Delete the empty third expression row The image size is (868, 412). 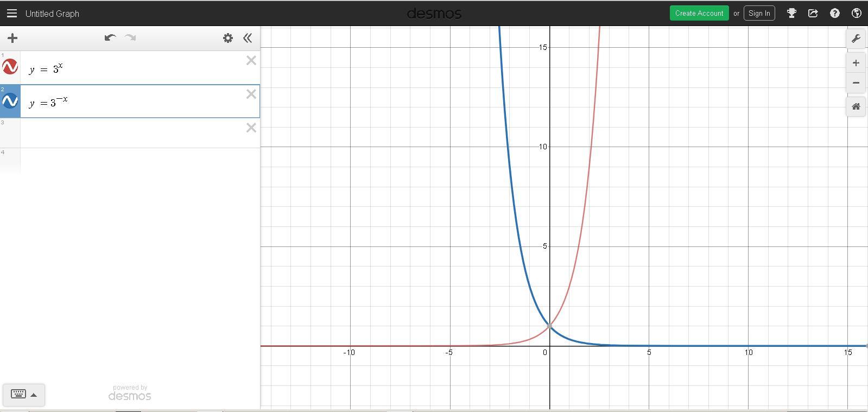pos(251,128)
